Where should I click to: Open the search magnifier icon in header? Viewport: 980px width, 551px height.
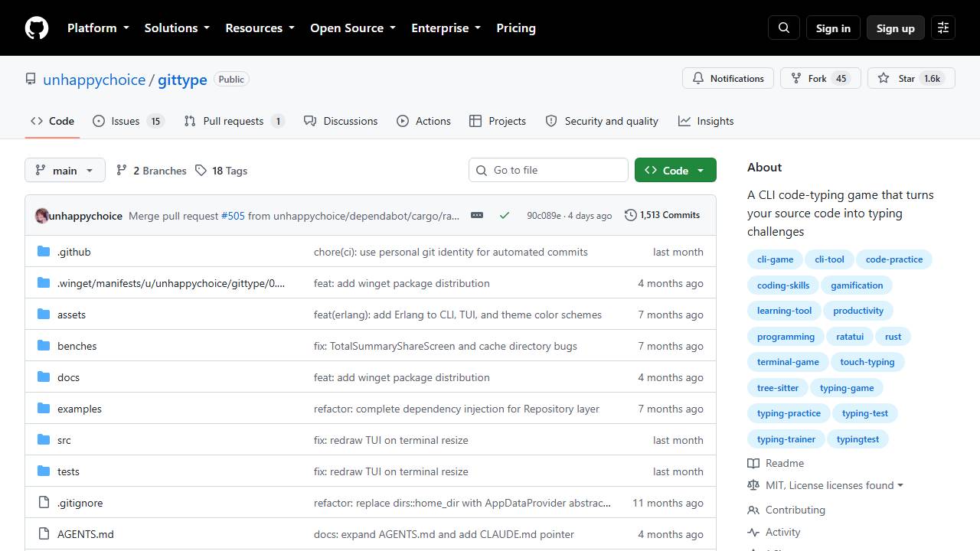click(x=784, y=28)
